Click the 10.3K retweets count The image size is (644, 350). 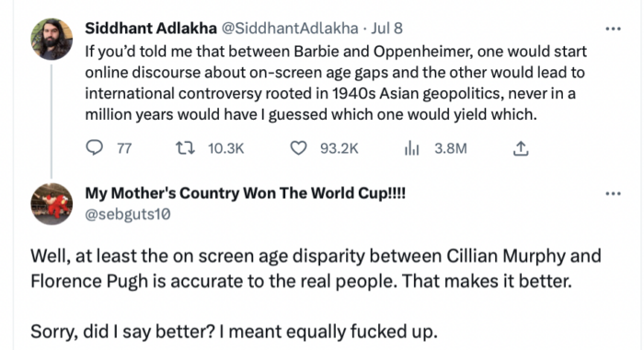tap(226, 148)
